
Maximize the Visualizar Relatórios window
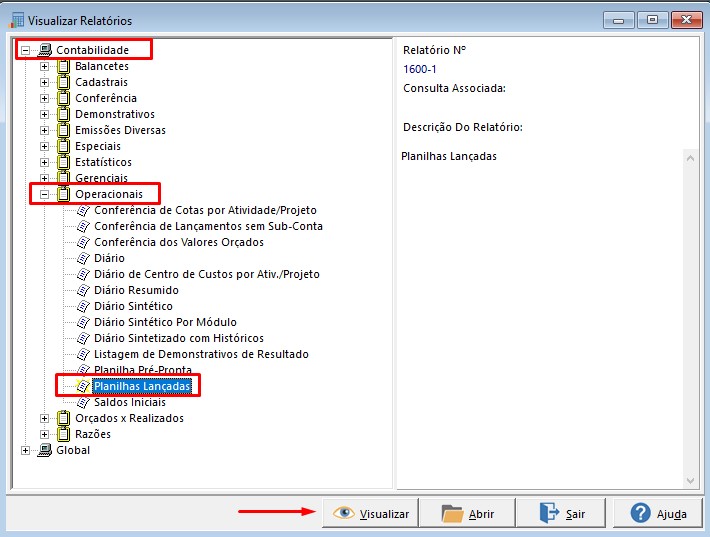pyautogui.click(x=652, y=19)
